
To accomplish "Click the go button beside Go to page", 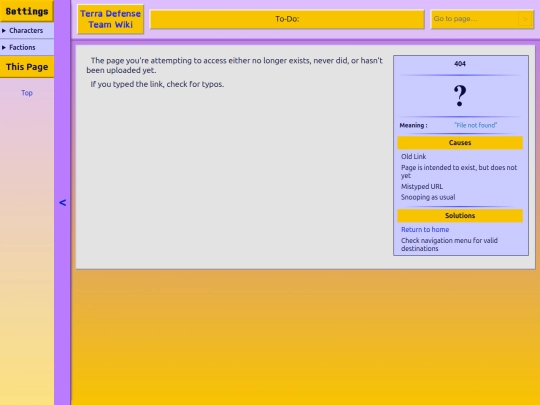I will (526, 19).
